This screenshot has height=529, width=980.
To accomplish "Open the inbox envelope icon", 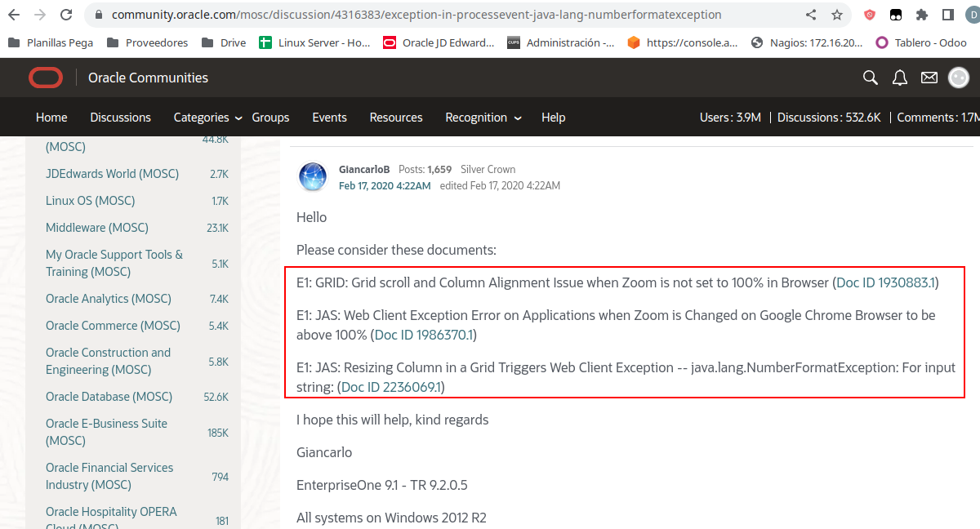I will click(x=929, y=78).
